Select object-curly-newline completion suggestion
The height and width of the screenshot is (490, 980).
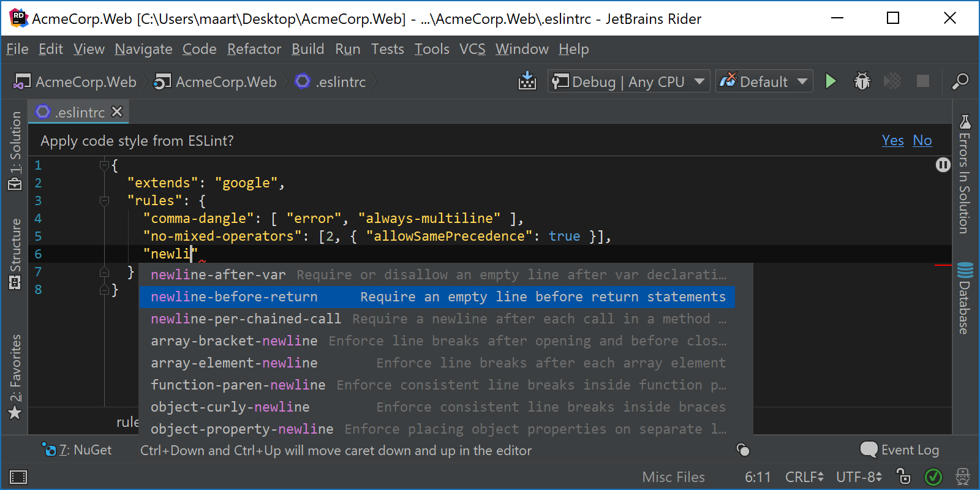point(437,407)
